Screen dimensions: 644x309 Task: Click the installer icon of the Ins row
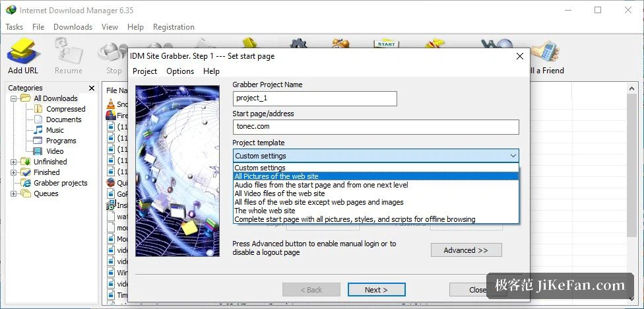pyautogui.click(x=111, y=205)
